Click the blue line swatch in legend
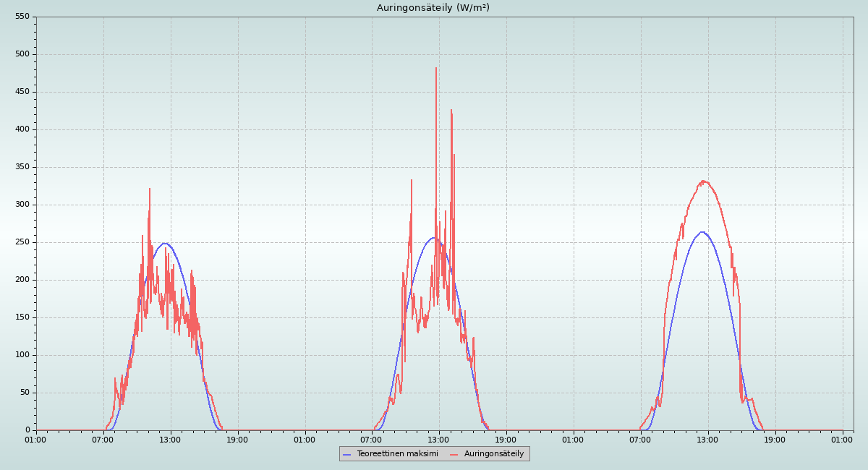868x470 pixels. (x=347, y=454)
